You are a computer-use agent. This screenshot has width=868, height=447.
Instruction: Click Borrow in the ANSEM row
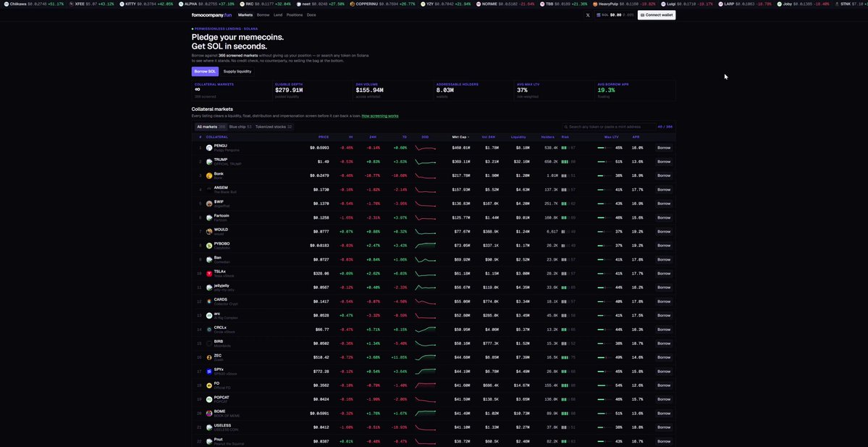(x=664, y=189)
